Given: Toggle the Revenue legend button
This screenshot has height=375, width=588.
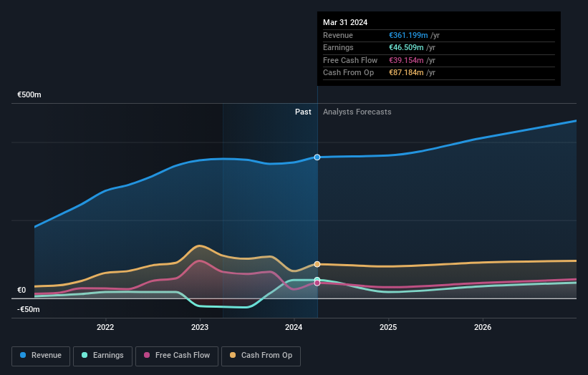Looking at the screenshot, I should (41, 356).
